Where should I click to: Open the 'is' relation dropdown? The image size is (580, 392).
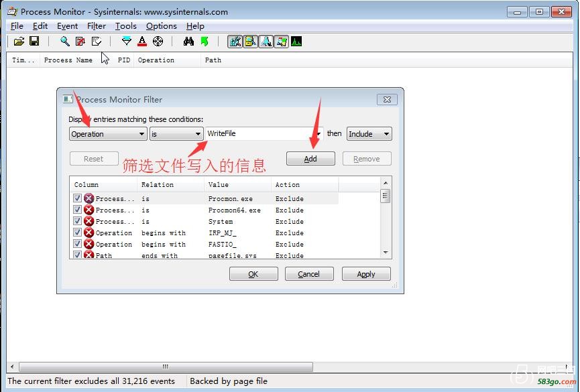[176, 134]
